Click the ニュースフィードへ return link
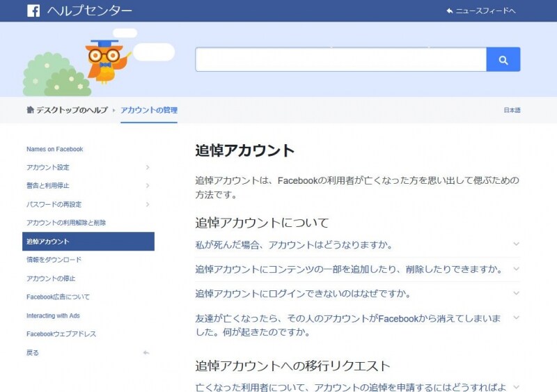 [x=480, y=11]
